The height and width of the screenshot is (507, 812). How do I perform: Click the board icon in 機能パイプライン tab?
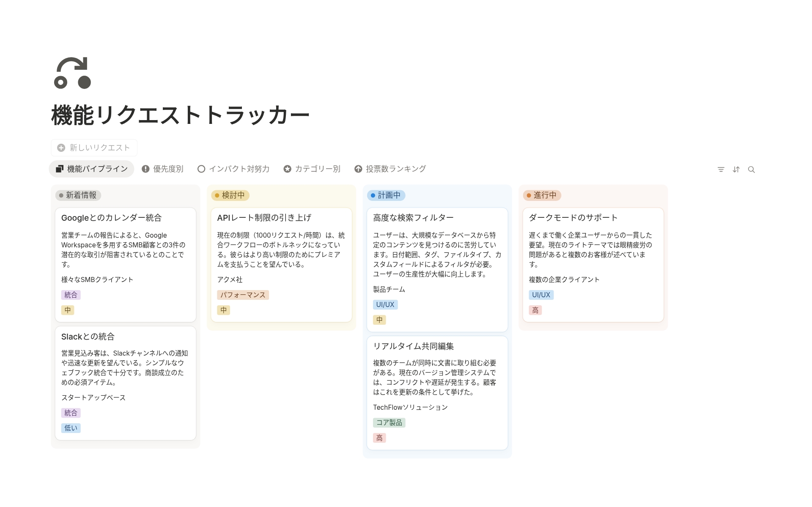coord(60,169)
